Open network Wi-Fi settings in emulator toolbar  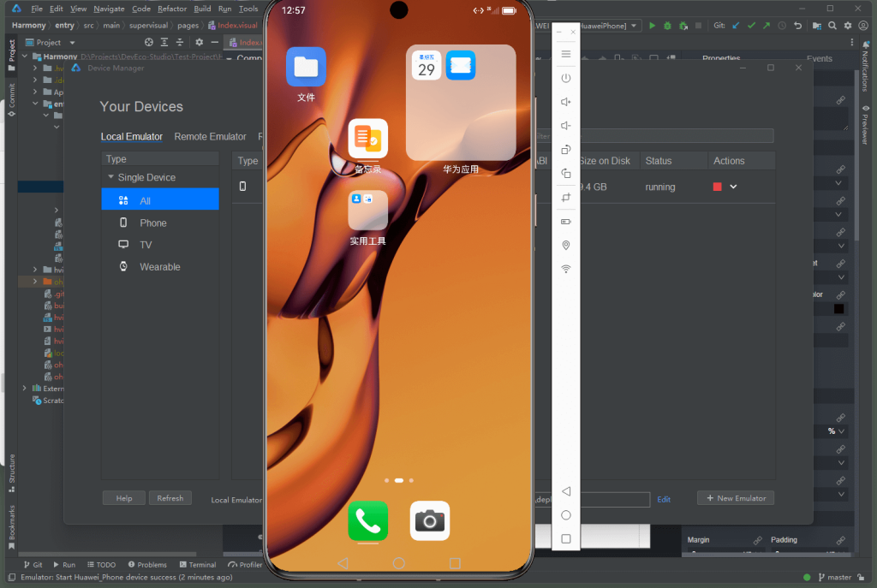(x=566, y=269)
